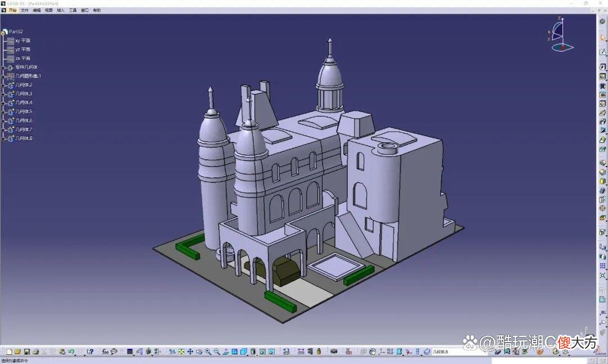Click the Capture camera icon

click(334, 352)
